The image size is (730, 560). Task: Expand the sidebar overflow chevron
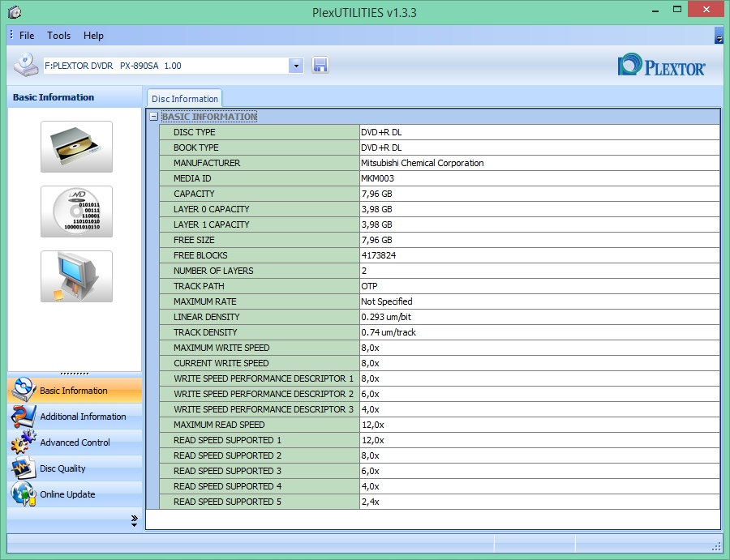(x=134, y=521)
